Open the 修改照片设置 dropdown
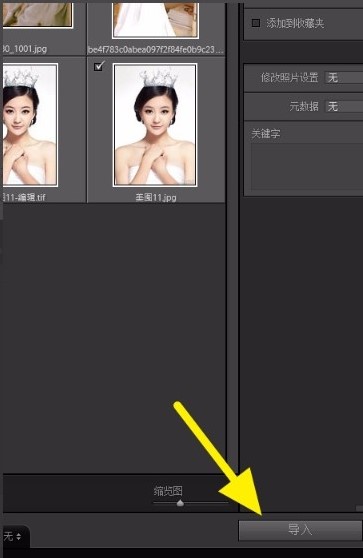 pyautogui.click(x=344, y=77)
